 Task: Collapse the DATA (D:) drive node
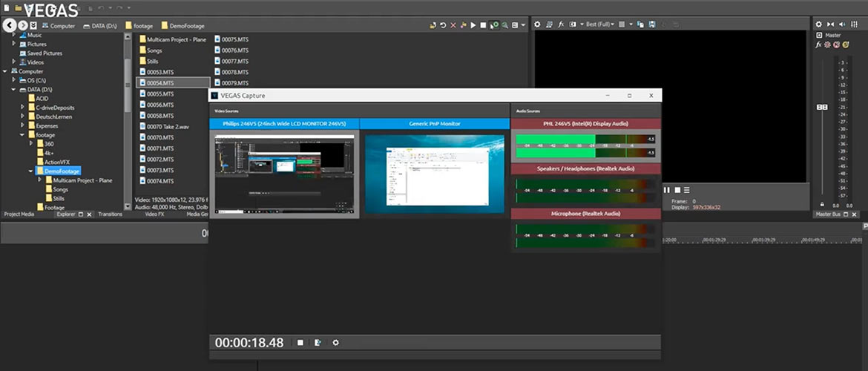click(14, 89)
